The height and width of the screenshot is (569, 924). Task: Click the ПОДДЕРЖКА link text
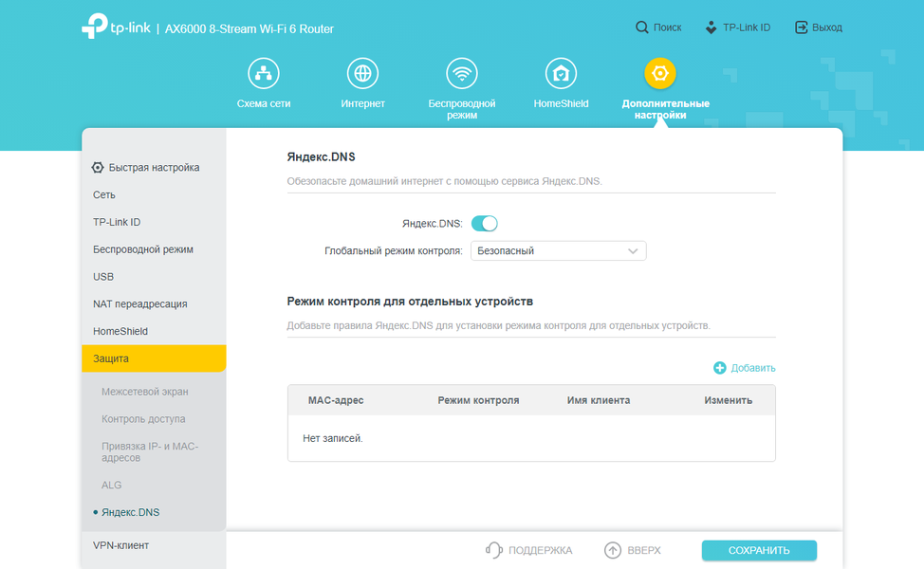(x=541, y=550)
